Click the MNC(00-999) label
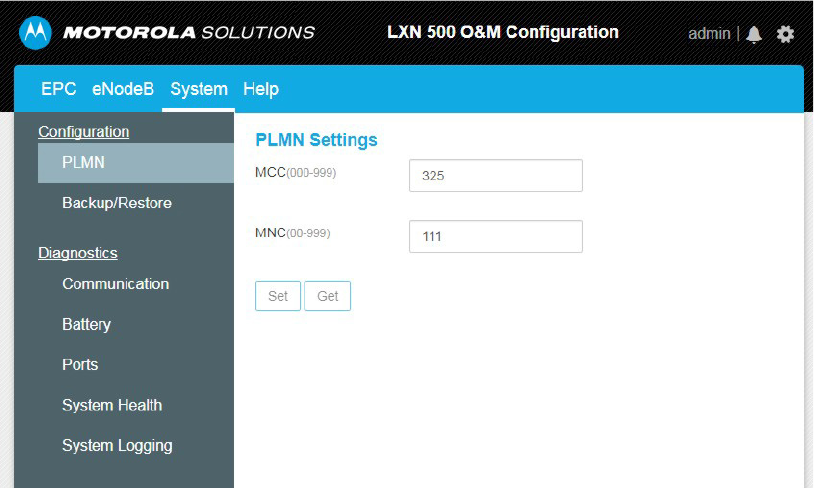 292,233
